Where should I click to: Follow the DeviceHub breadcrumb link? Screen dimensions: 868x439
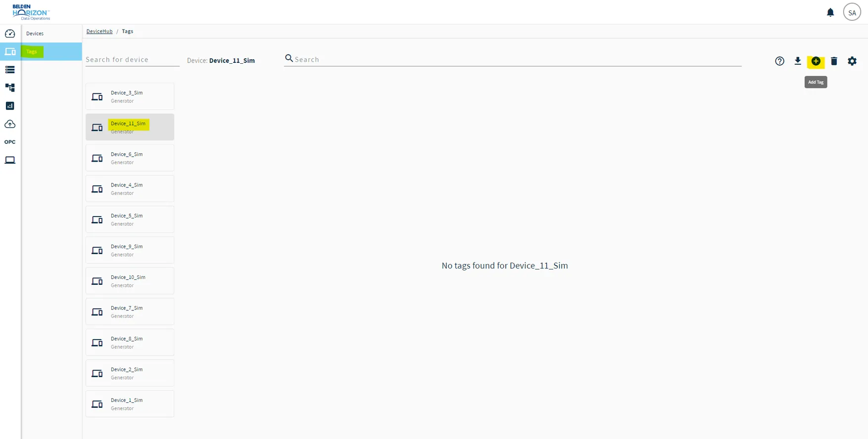[99, 31]
